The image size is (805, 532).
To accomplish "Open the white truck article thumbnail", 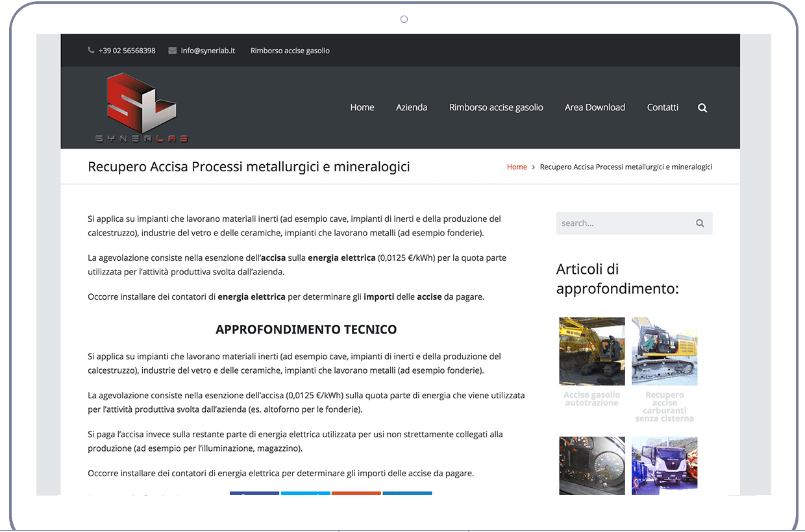I will click(x=664, y=464).
